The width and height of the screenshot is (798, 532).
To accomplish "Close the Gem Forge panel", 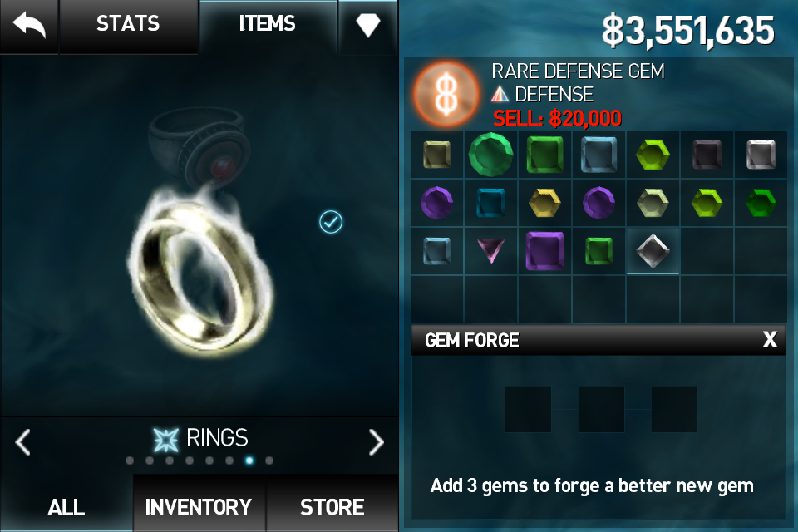I will click(770, 339).
